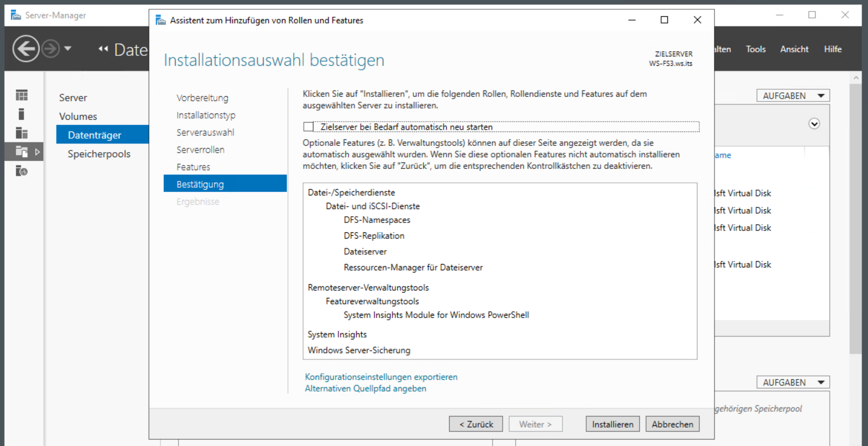The image size is (868, 446).
Task: Select Dateiserver in the confirmation list
Action: 365,252
